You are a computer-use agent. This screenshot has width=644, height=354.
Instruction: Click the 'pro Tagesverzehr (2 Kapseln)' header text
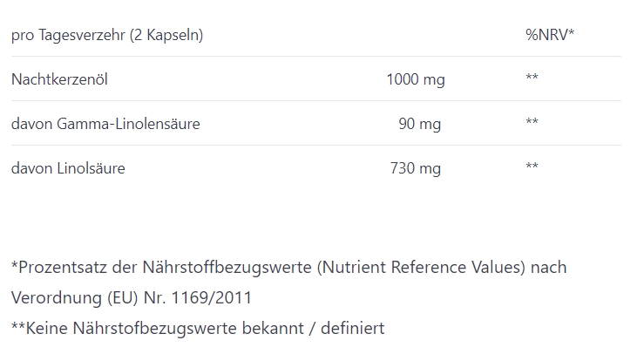[107, 35]
